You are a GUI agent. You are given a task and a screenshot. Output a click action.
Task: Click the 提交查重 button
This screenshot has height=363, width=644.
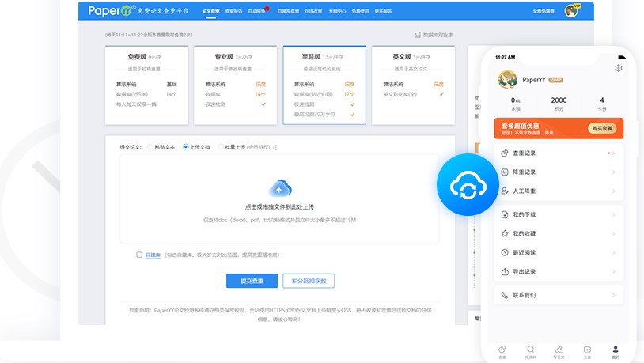252,281
